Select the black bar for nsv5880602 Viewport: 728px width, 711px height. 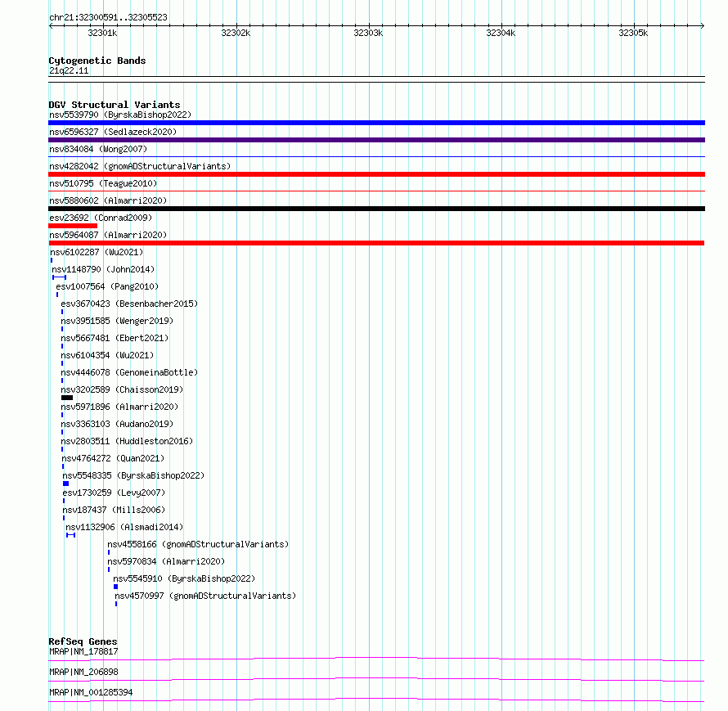click(376, 209)
